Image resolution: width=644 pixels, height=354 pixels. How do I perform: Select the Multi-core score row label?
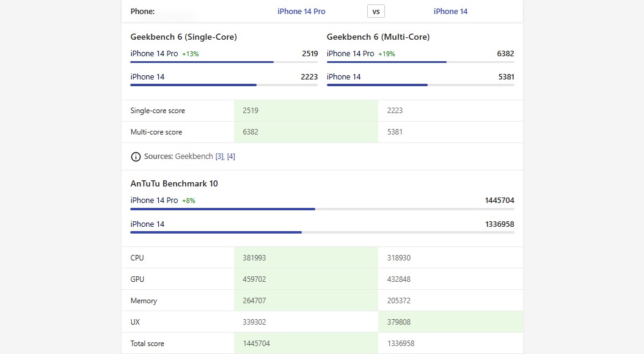click(156, 132)
